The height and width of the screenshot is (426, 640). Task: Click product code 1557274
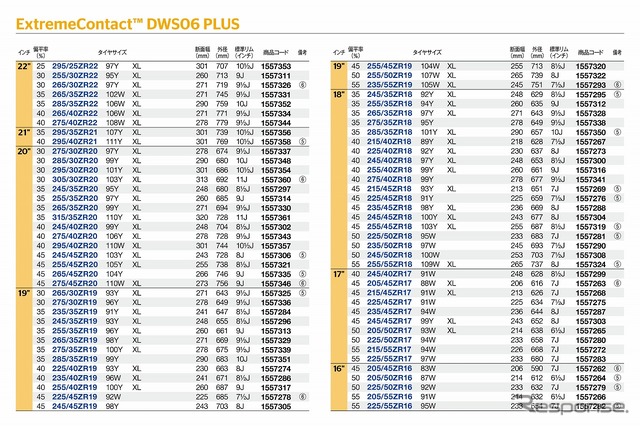[x=276, y=368]
